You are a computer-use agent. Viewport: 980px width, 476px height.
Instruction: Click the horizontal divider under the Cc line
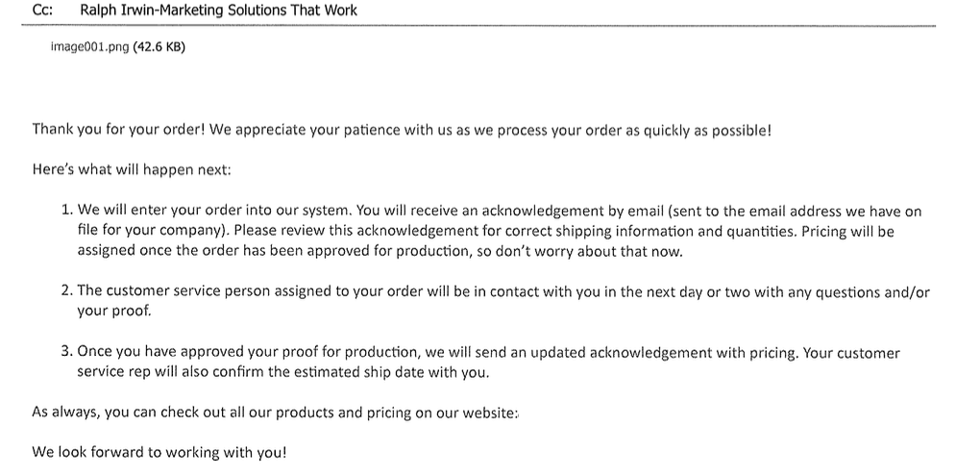click(x=478, y=26)
